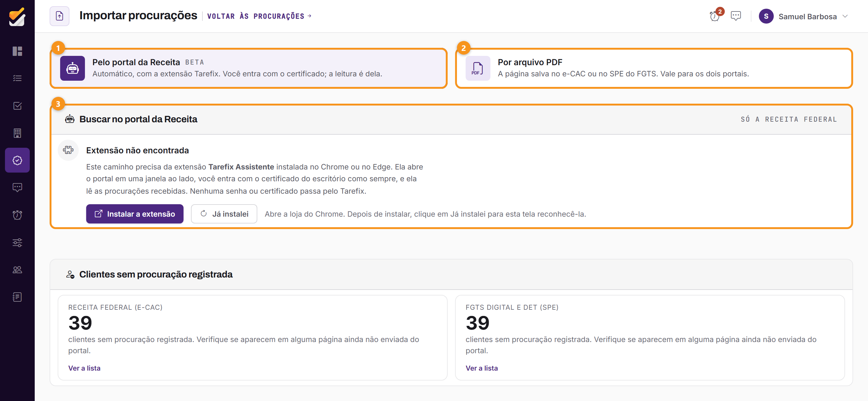
Task: Open Ver a lista under Receita Federal
Action: (84, 368)
